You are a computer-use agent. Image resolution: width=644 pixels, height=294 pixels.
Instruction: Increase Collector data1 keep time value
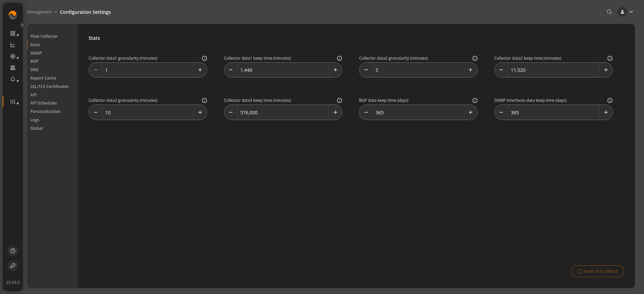pos(335,70)
